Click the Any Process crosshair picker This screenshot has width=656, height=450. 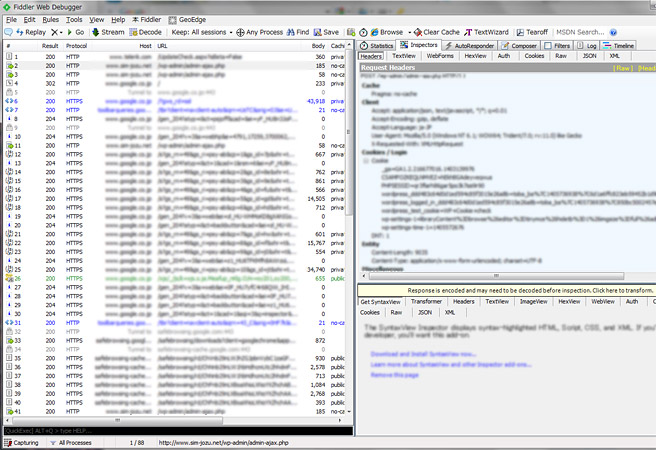pos(259,32)
